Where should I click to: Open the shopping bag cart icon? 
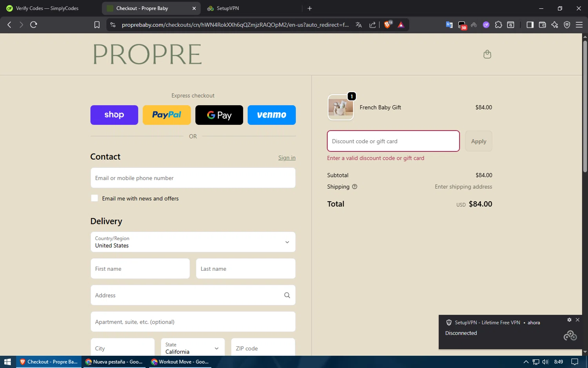point(487,54)
